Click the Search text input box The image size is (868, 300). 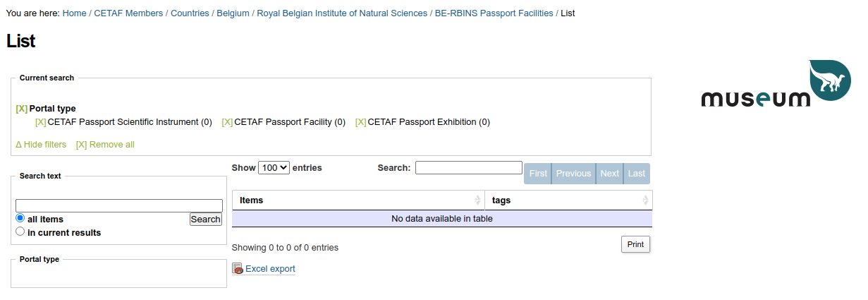(118, 206)
